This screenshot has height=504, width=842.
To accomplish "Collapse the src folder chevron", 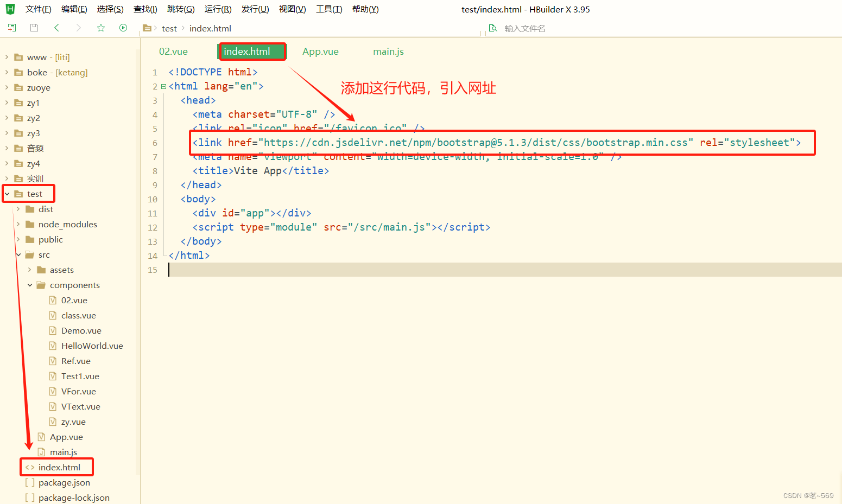I will tap(18, 254).
